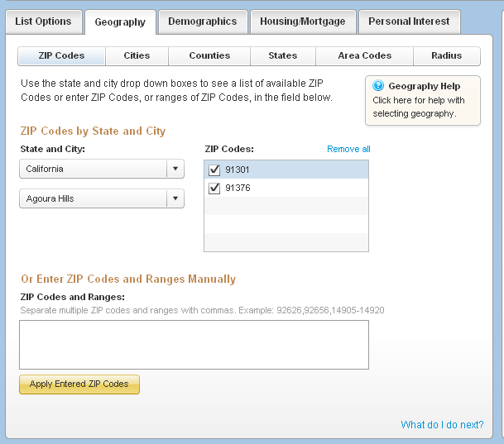Image resolution: width=504 pixels, height=444 pixels.
Task: Select the Cities geography sub-tab
Action: click(137, 55)
